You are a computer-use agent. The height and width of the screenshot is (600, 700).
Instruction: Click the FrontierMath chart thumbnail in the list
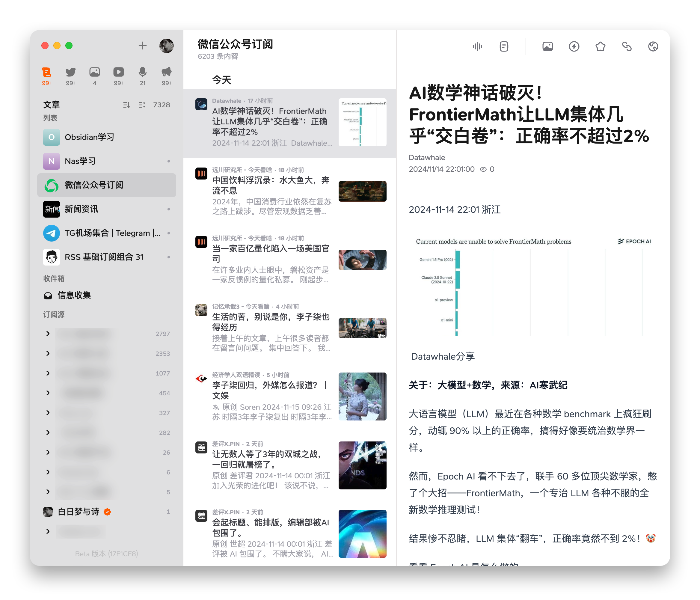click(363, 122)
